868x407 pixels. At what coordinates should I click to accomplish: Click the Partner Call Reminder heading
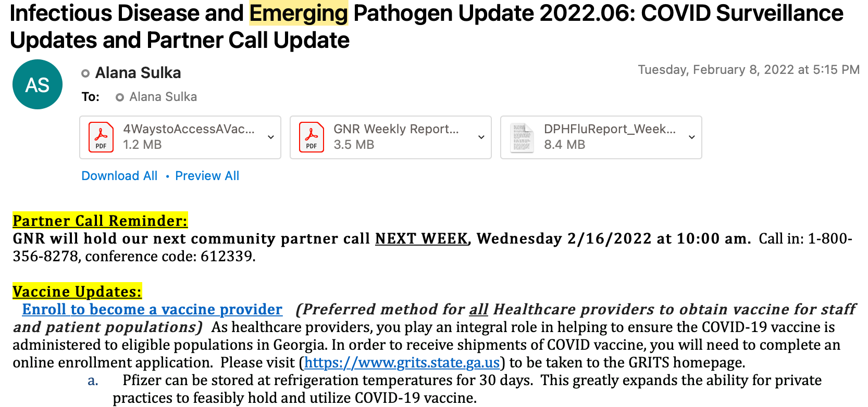pos(100,221)
